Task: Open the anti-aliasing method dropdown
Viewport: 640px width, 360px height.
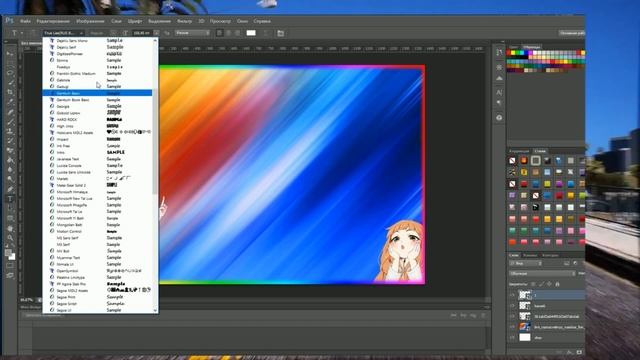Action: click(x=192, y=33)
